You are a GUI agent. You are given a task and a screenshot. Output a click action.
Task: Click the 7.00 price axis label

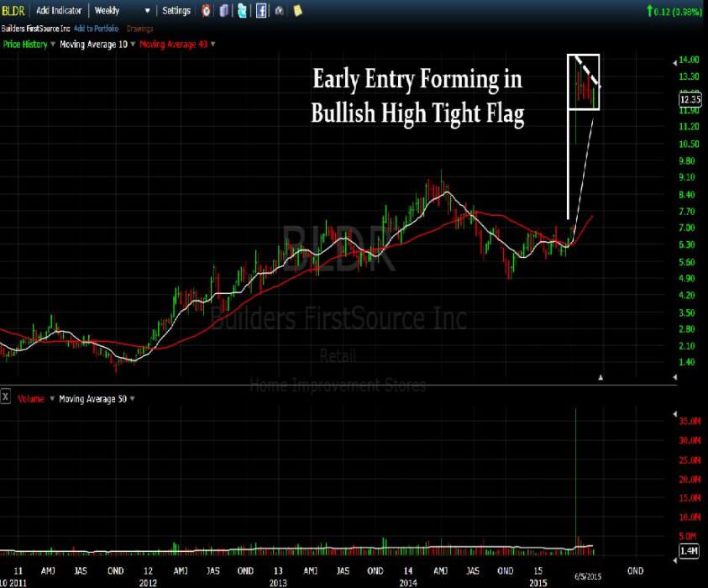687,228
